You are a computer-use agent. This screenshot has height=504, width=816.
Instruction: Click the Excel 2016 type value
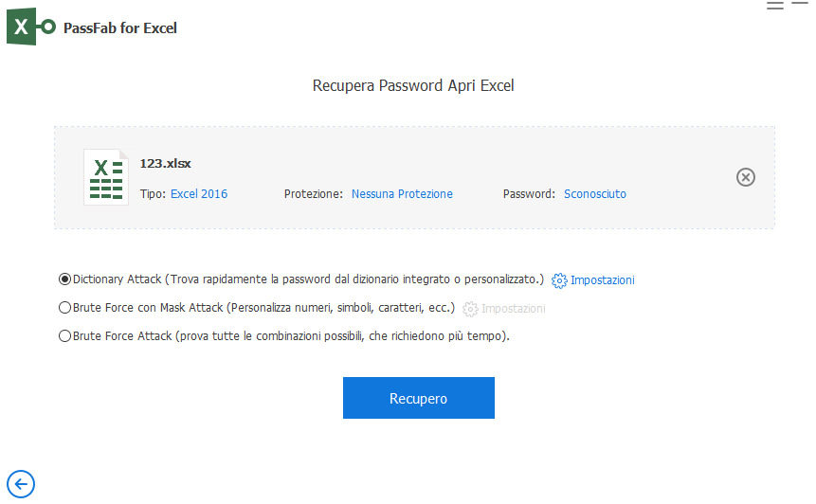click(199, 194)
